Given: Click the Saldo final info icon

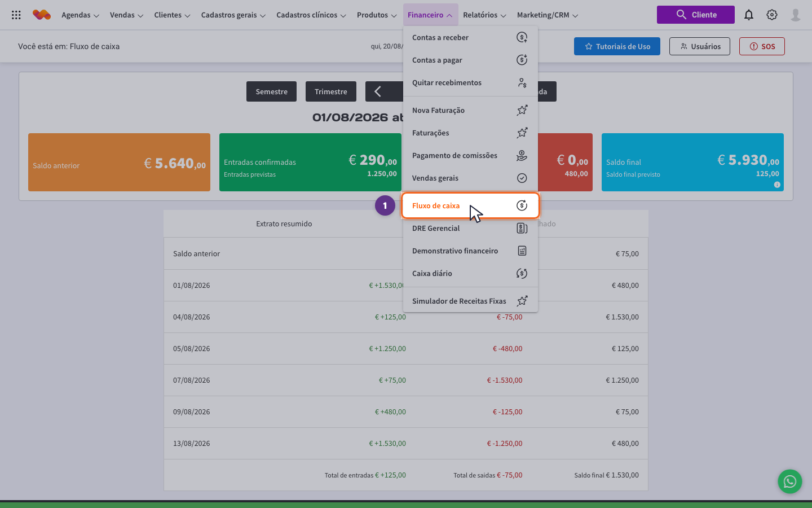Looking at the screenshot, I should click(777, 185).
